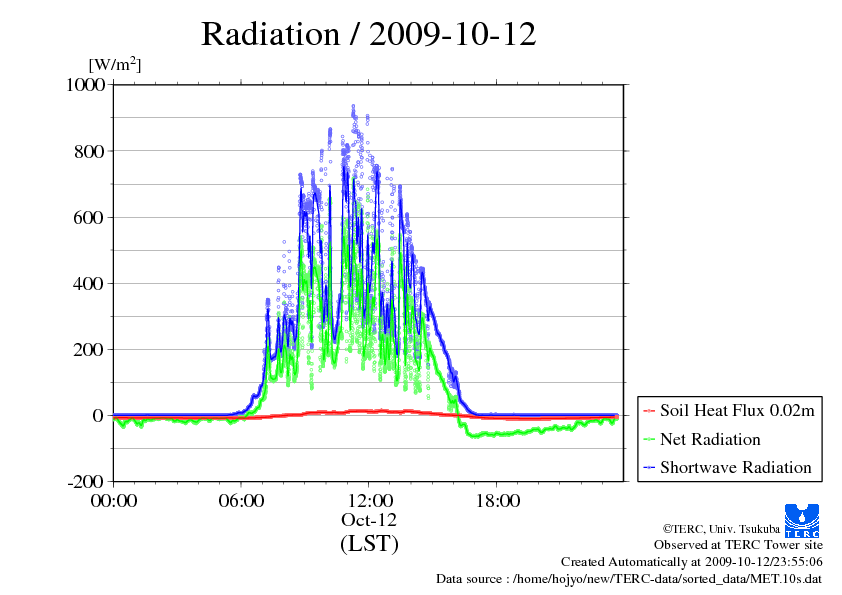Click the green Net Radiation legend marker
Image resolution: width=842 pixels, height=595 pixels.
point(649,439)
